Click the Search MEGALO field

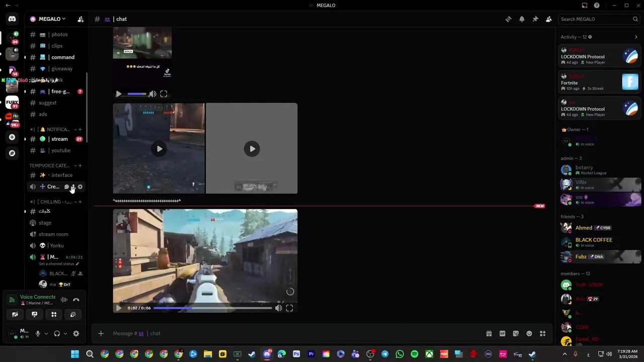(598, 19)
